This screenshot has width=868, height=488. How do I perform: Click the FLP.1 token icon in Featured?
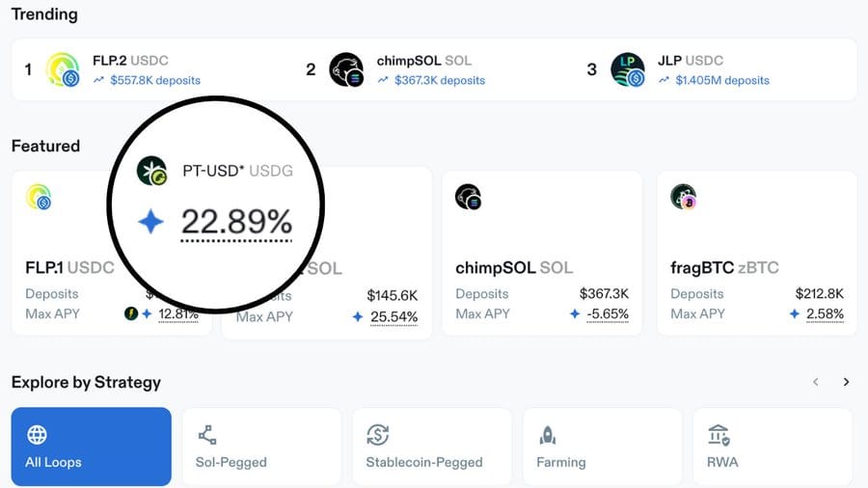(x=39, y=197)
